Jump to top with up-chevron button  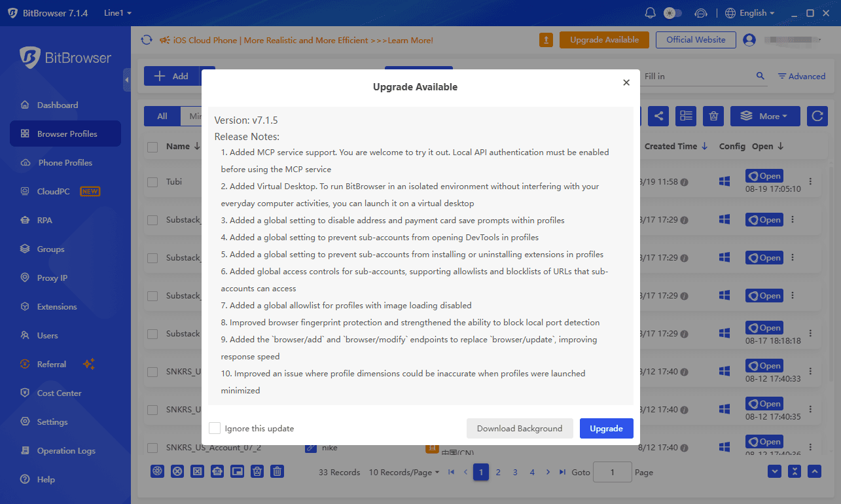pos(814,471)
